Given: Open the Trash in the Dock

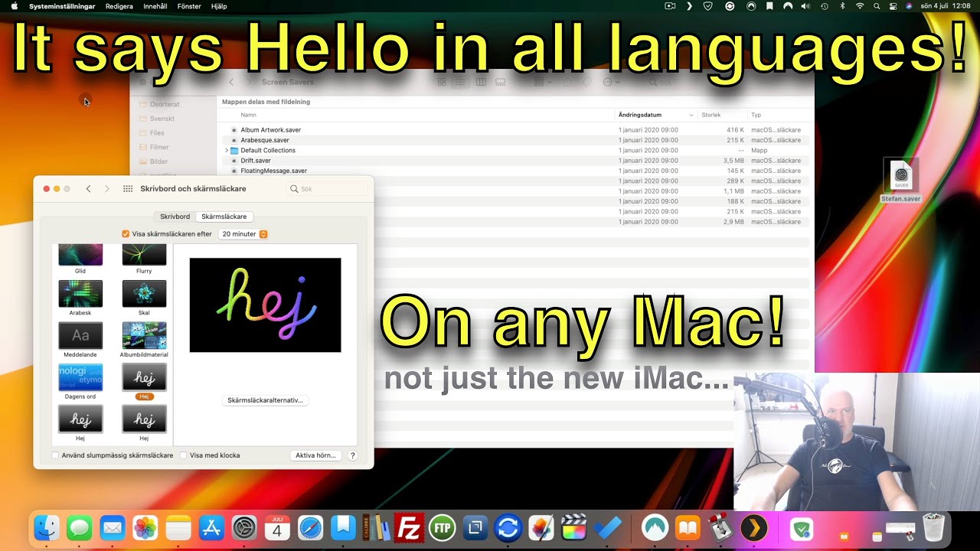Looking at the screenshot, I should tap(934, 527).
